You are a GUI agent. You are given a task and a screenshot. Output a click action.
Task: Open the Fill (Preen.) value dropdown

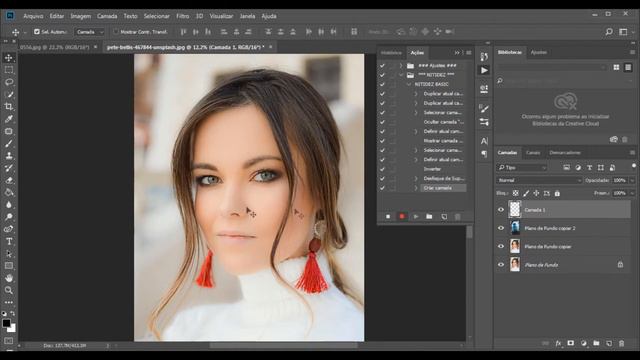click(x=632, y=193)
